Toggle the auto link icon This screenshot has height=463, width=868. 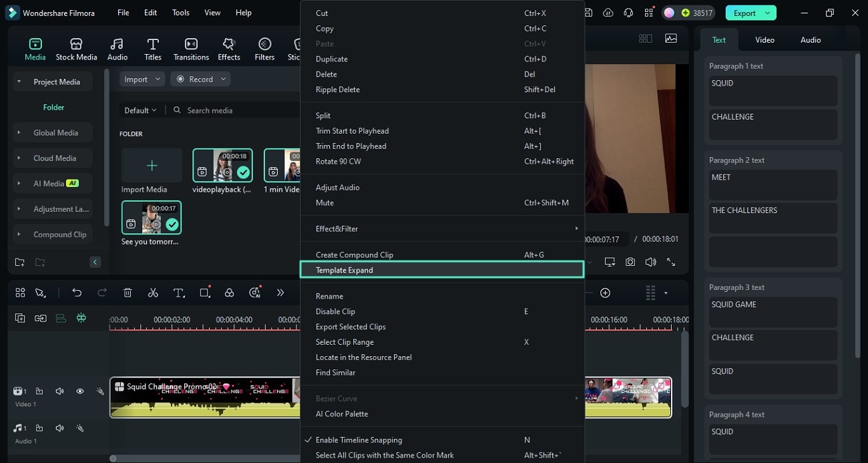(x=41, y=318)
